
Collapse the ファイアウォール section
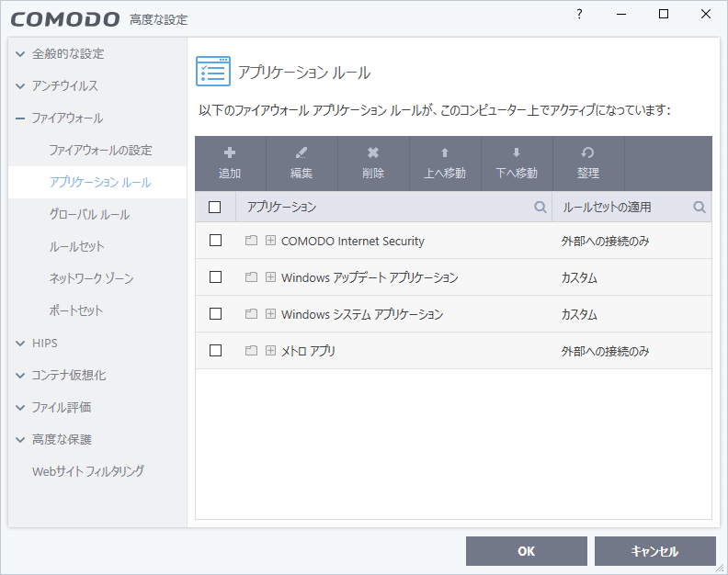point(20,118)
